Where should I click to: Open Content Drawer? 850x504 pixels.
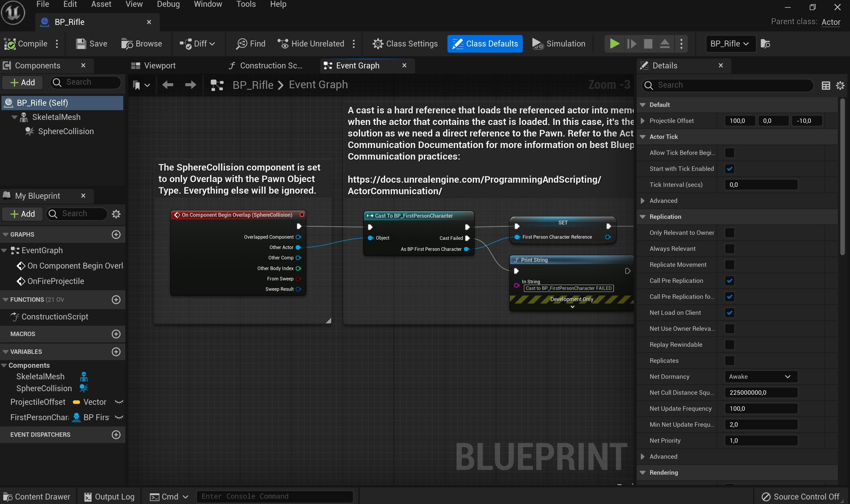37,497
